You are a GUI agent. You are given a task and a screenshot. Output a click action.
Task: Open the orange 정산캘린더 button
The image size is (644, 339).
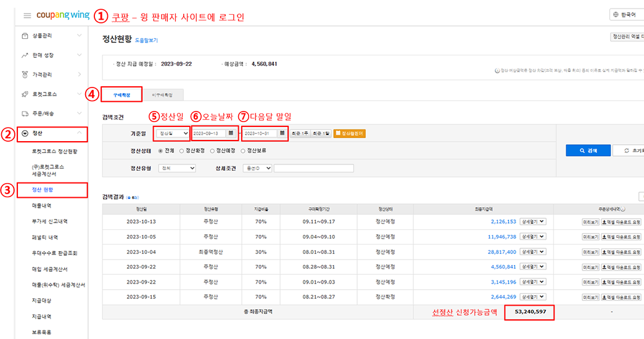click(x=350, y=133)
